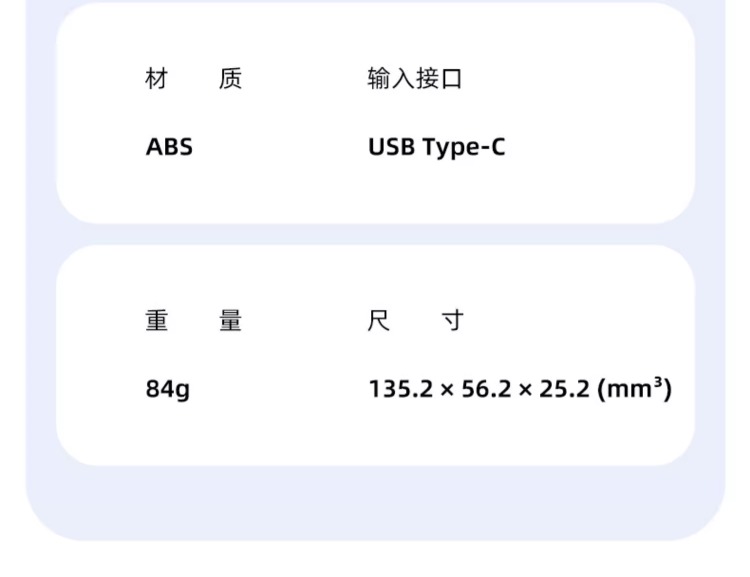This screenshot has width=750, height=577.
Task: Click the 重量 weight label
Action: [194, 321]
